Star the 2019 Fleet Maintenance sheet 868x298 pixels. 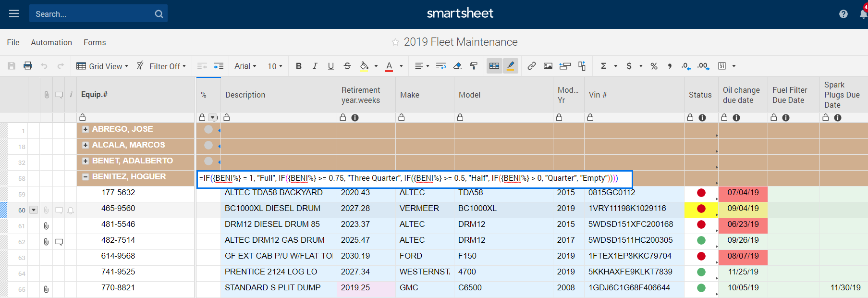coord(395,42)
